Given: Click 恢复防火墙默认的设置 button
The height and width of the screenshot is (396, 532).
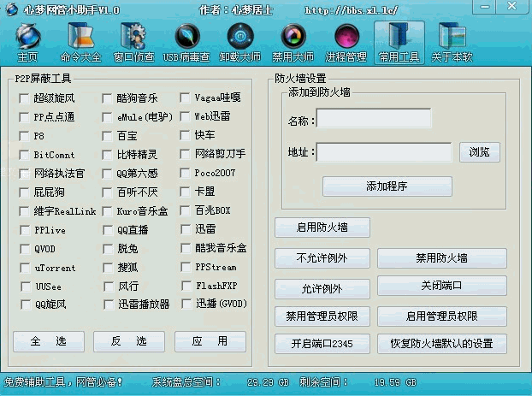Looking at the screenshot, I should (x=442, y=344).
